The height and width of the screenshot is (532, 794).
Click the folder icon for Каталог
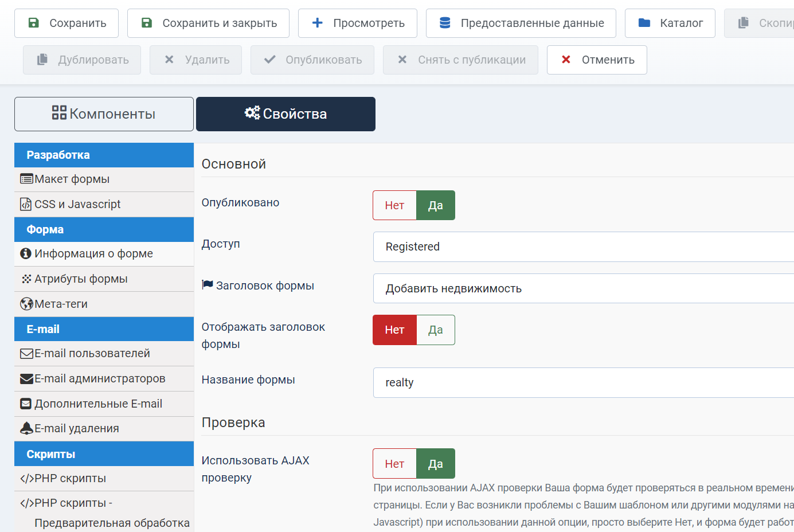pyautogui.click(x=644, y=23)
